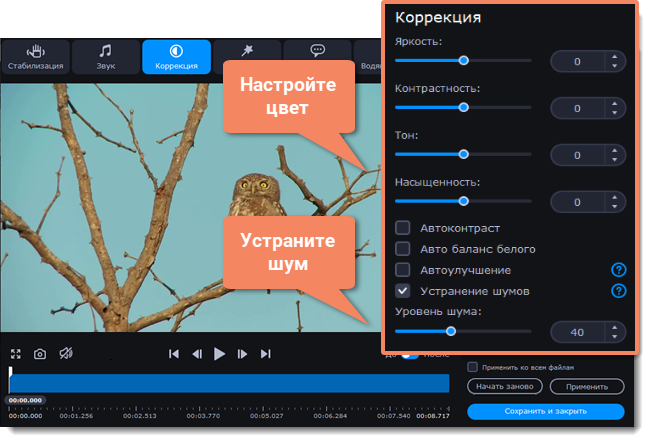Switch to the Звук tab
Screen dimensions: 654x442
pyautogui.click(x=105, y=58)
